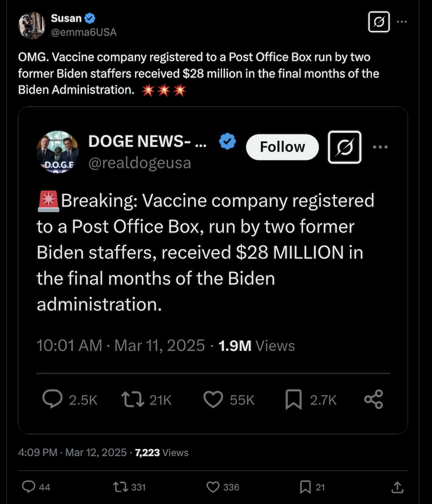Click the Grok icon on the quoted DOGE post
Viewport: 432px width, 504px height.
(344, 147)
